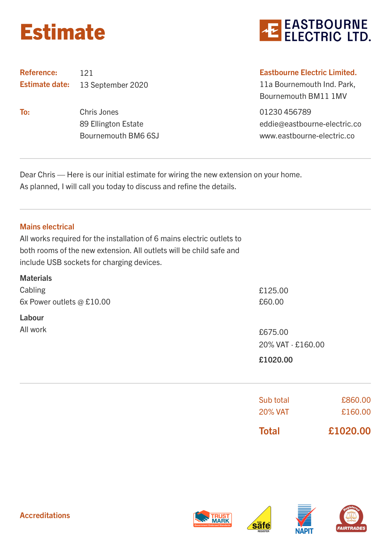
Task: Select the Cabling price £125.00
Action: [273, 291]
